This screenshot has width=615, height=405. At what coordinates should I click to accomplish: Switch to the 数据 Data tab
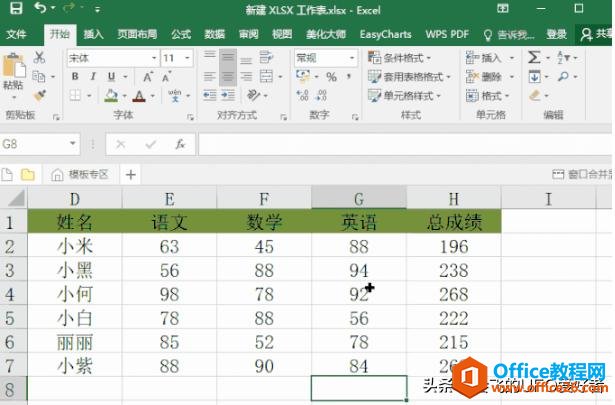coord(215,34)
